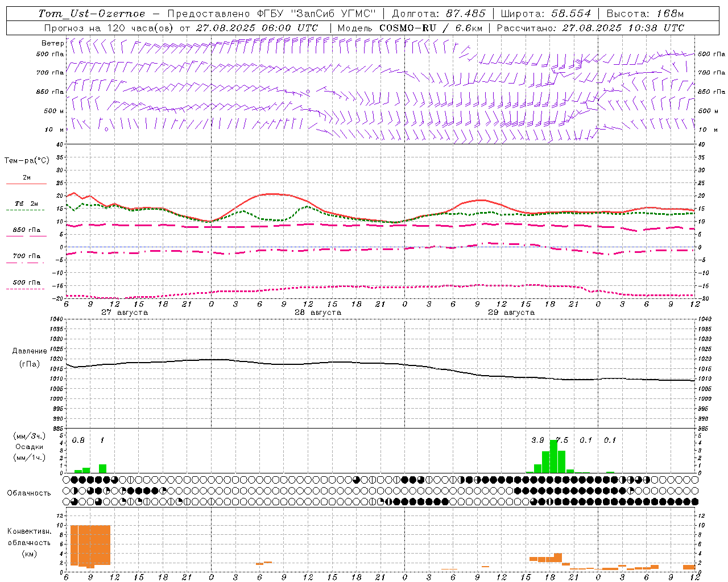Click the '0.8' precipitation total
Image resolution: width=728 pixels, height=582 pixels.
pyautogui.click(x=78, y=440)
